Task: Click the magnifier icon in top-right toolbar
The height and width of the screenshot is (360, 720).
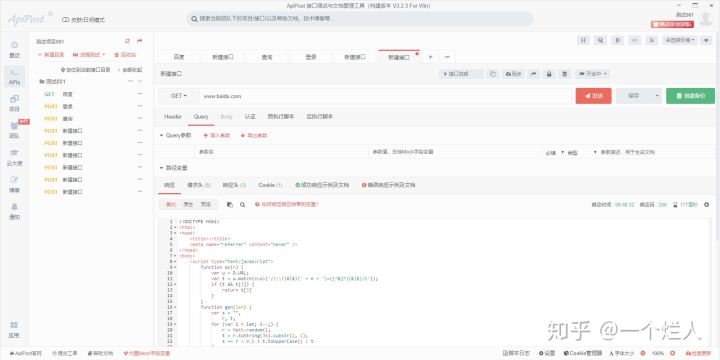Action: pyautogui.click(x=600, y=40)
